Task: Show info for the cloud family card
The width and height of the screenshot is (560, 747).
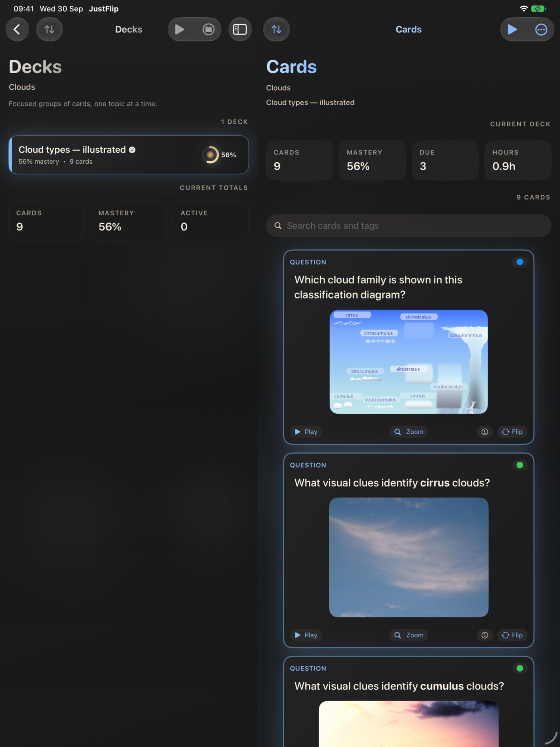Action: click(x=485, y=432)
